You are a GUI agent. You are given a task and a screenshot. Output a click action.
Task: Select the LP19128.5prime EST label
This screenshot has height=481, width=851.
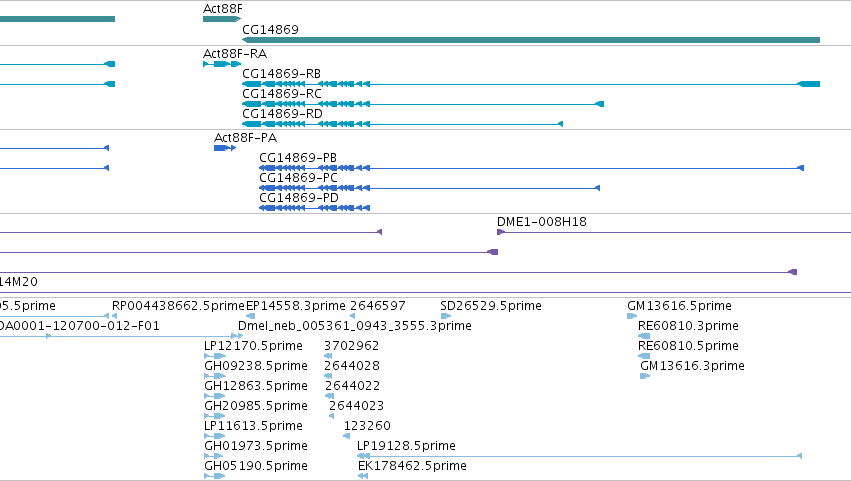pyautogui.click(x=407, y=446)
